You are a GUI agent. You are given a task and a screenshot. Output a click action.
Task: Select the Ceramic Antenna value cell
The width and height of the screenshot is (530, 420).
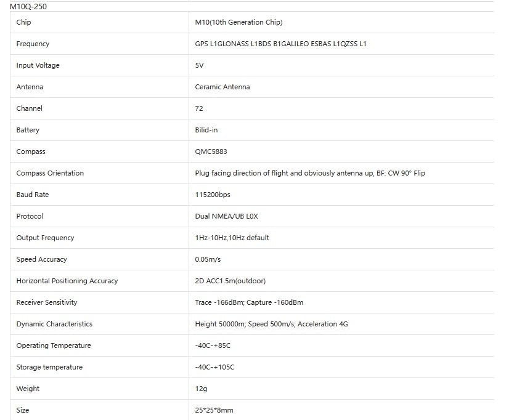click(341, 87)
